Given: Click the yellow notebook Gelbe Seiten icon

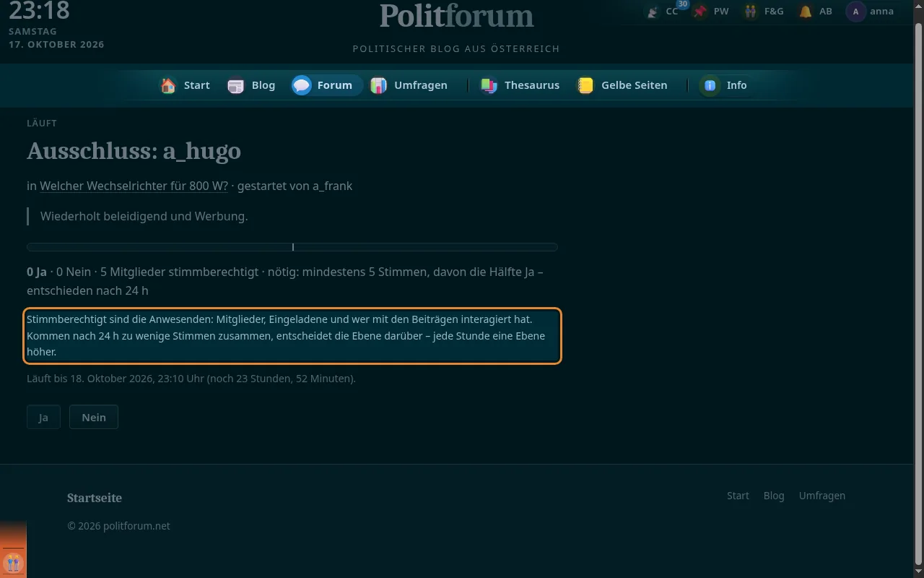Looking at the screenshot, I should point(585,85).
